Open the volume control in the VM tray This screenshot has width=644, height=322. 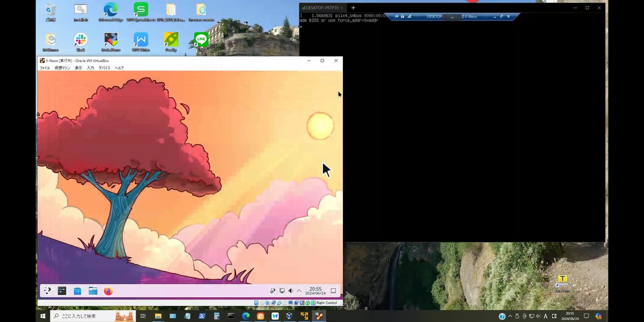click(290, 291)
